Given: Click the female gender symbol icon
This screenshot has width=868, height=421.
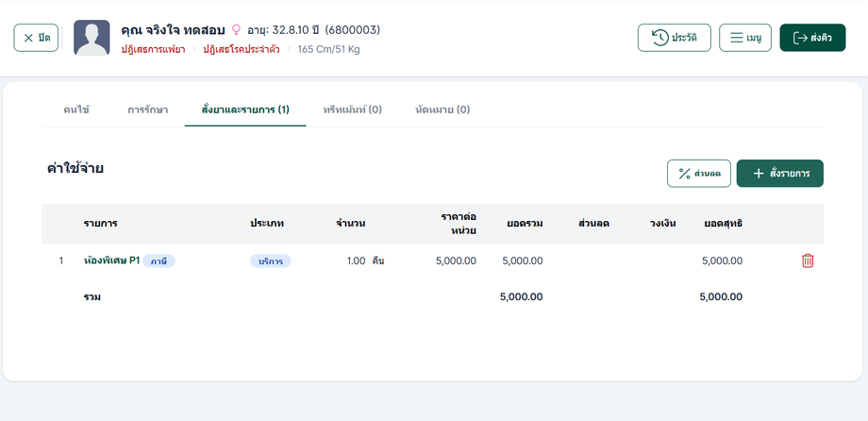Looking at the screenshot, I should coord(236,30).
